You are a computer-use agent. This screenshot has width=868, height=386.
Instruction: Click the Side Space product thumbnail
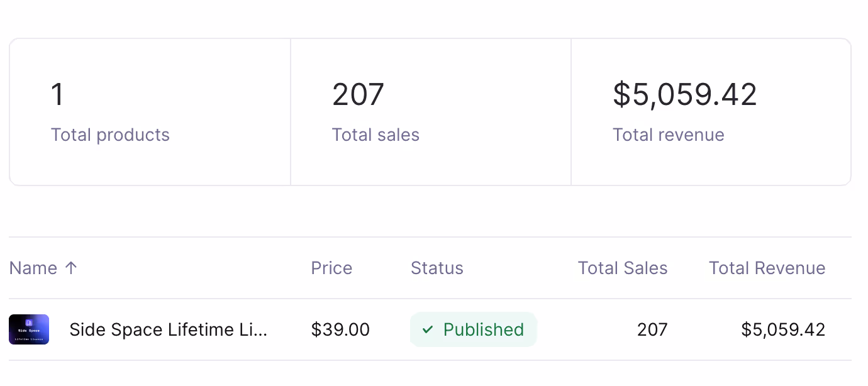[x=29, y=329]
